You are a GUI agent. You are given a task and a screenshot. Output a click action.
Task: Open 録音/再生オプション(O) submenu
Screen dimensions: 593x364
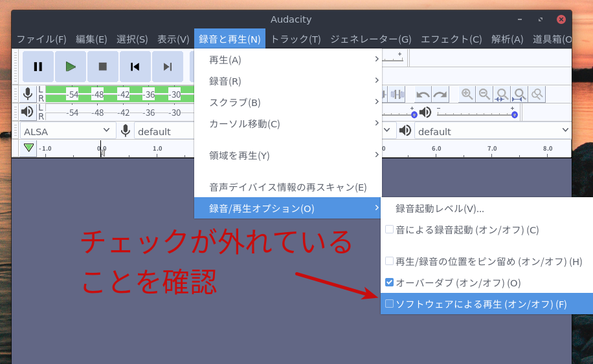pos(288,208)
